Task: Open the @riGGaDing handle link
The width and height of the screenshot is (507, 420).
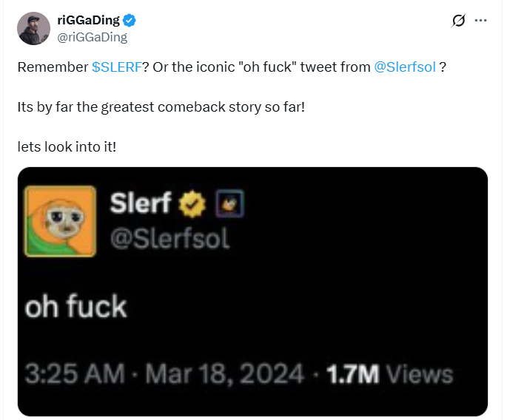Action: [92, 36]
